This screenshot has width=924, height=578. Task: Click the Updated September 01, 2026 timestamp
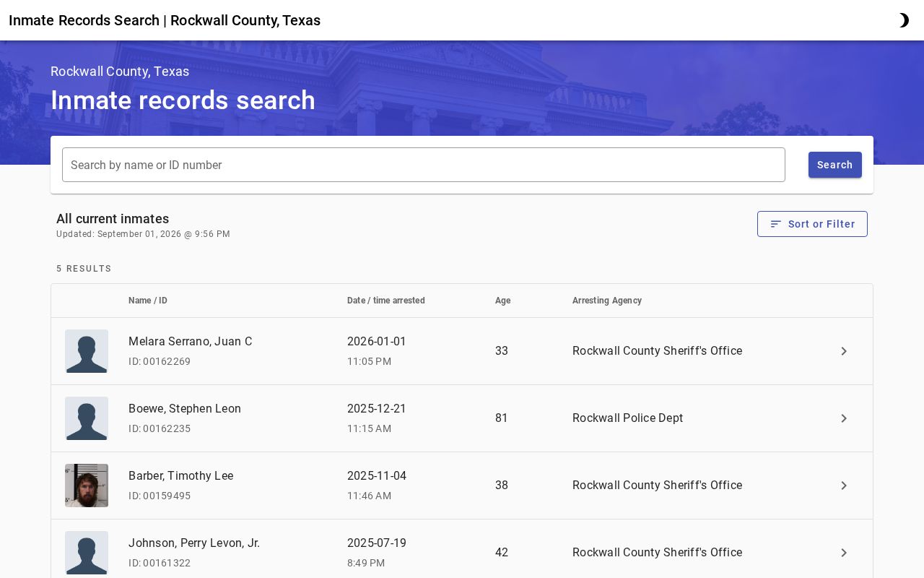[x=143, y=234]
